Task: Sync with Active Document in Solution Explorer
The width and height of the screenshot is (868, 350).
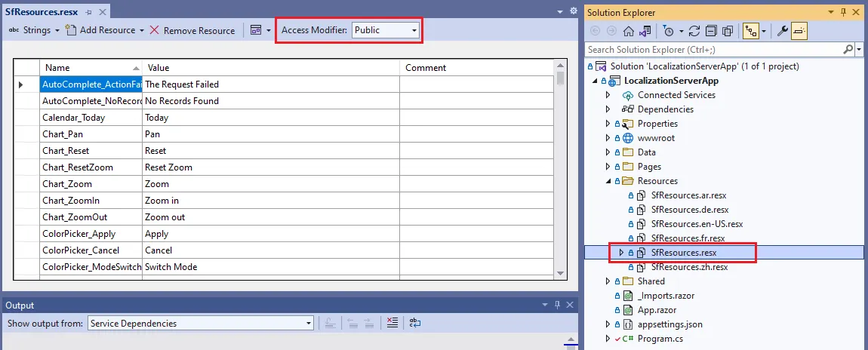Action: coord(694,31)
